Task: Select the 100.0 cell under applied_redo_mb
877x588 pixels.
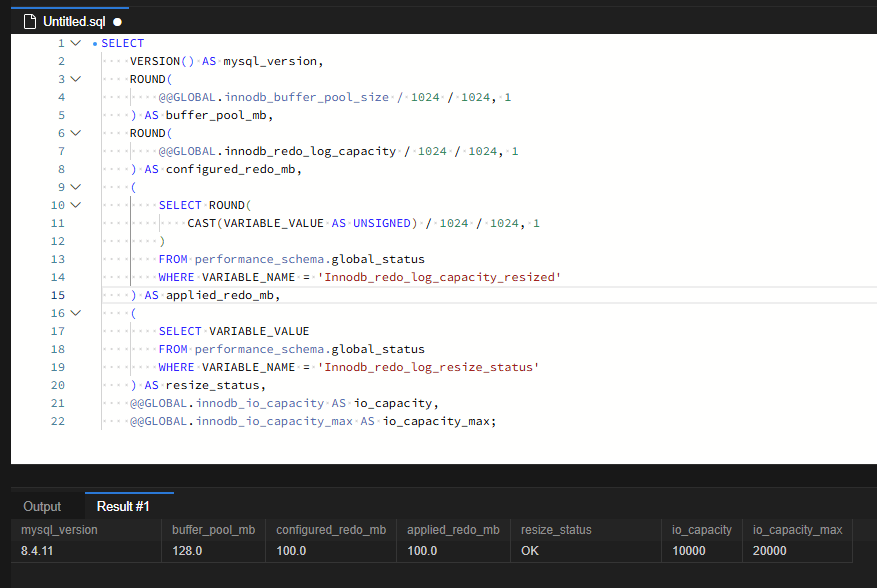Action: [x=453, y=551]
